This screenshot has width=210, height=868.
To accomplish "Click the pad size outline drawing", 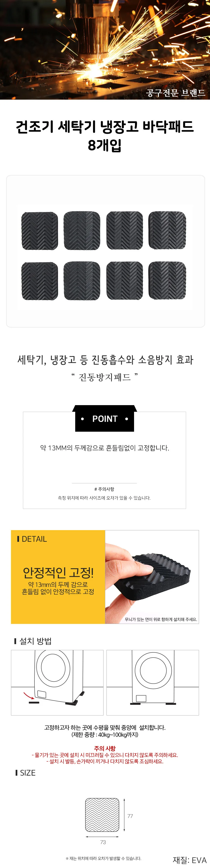I will pyautogui.click(x=102, y=814).
